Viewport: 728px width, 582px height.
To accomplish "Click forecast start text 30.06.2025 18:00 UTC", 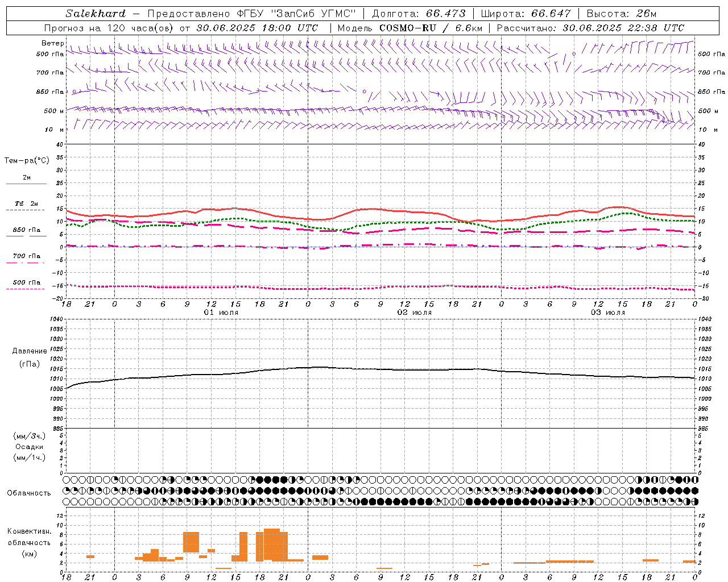I will pos(257,28).
